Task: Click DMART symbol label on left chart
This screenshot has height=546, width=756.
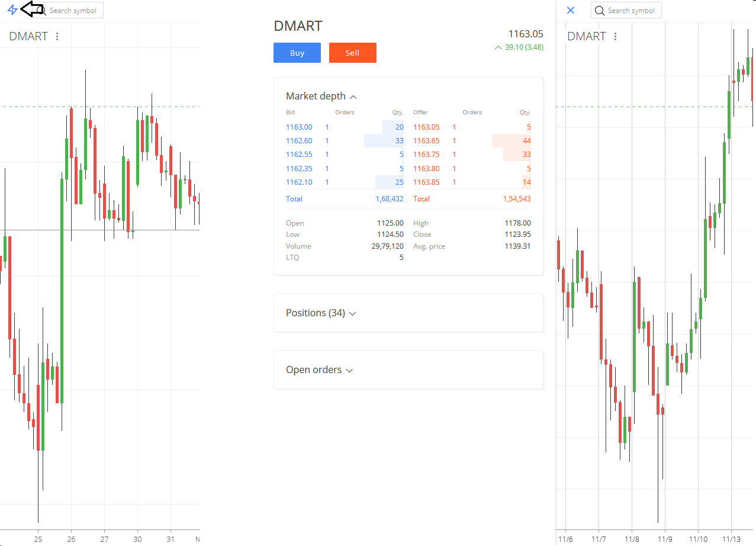Action: point(28,37)
